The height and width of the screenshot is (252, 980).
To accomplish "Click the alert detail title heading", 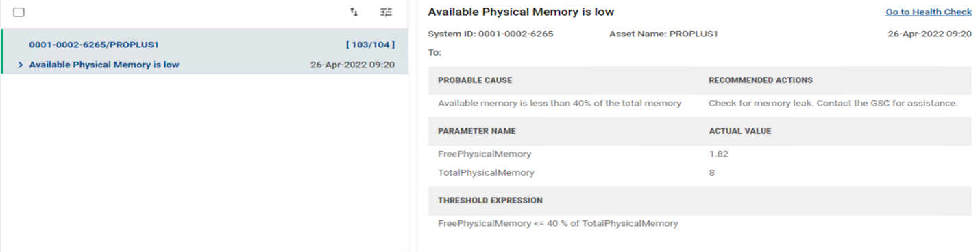I will tap(521, 12).
